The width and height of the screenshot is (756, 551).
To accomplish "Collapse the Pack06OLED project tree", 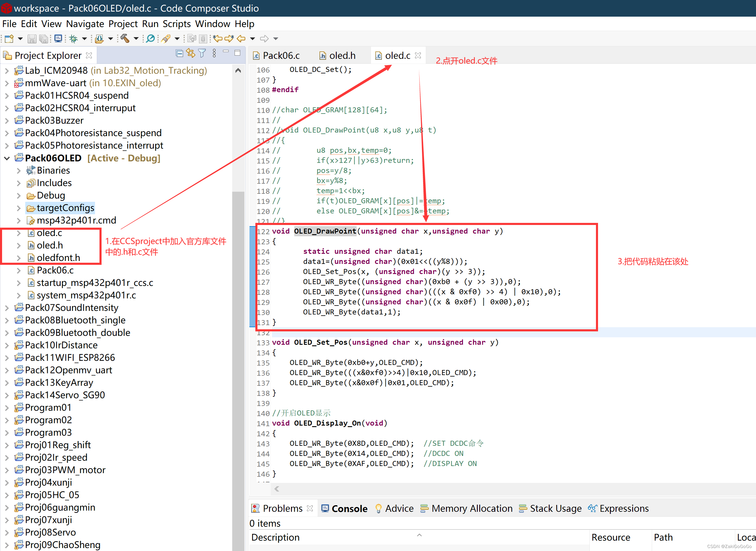I will tap(7, 158).
